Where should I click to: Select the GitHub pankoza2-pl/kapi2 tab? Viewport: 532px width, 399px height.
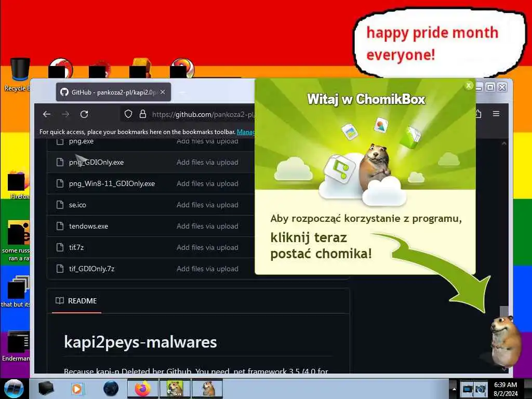[x=113, y=92]
